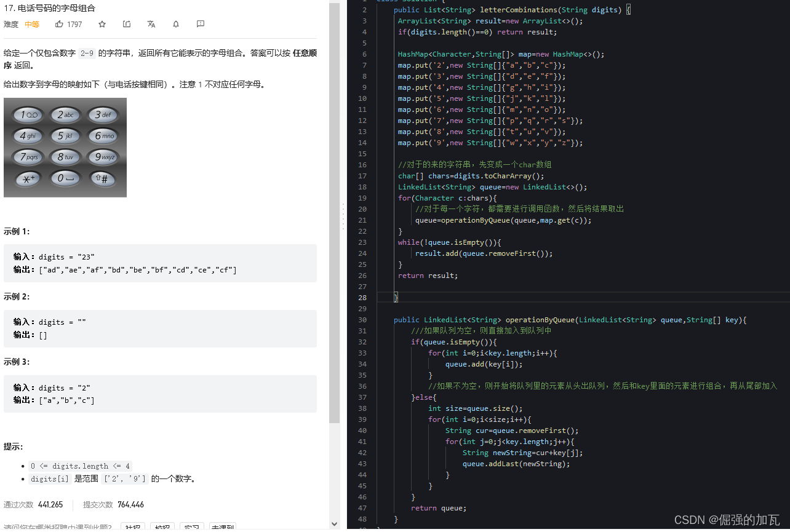Click line number 30 in the gutter

(x=362, y=320)
